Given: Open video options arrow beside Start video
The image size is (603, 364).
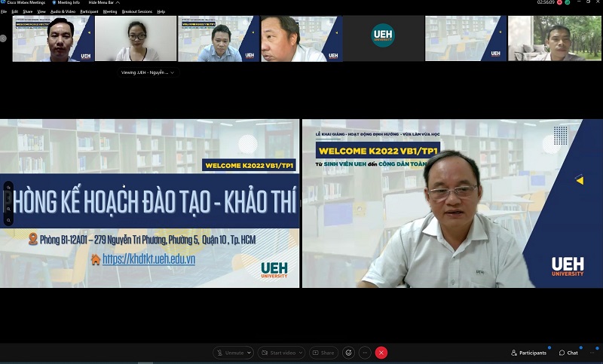Looking at the screenshot, I should 301,353.
